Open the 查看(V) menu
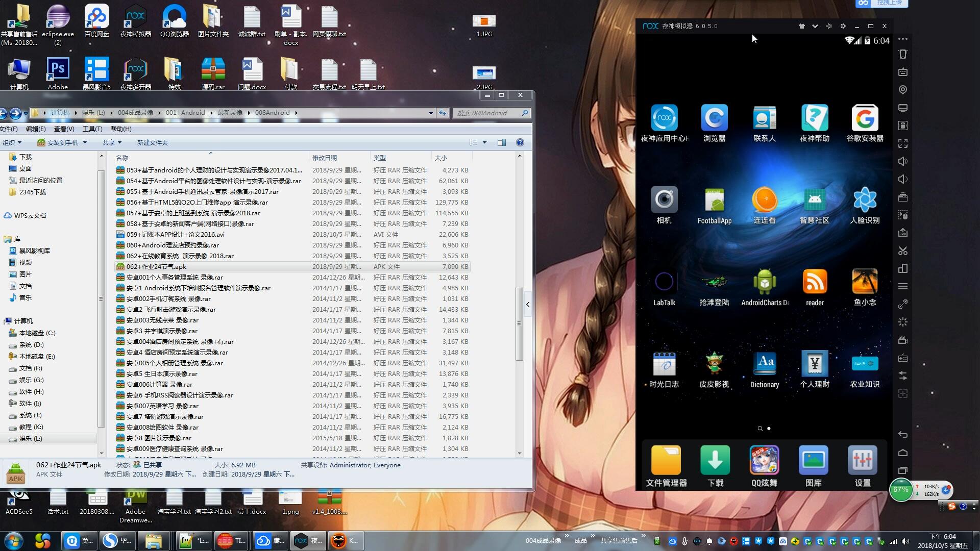The height and width of the screenshot is (551, 980). pyautogui.click(x=64, y=129)
